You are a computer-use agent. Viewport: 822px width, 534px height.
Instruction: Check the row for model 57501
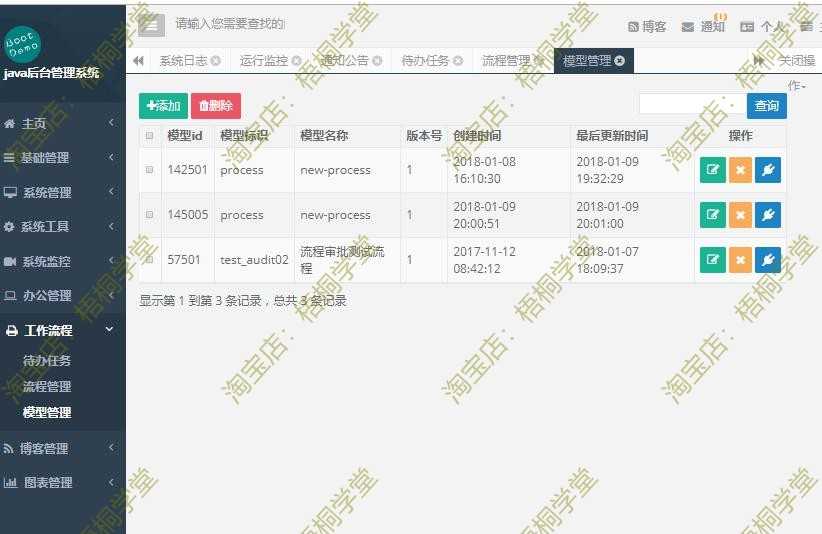[x=149, y=260]
